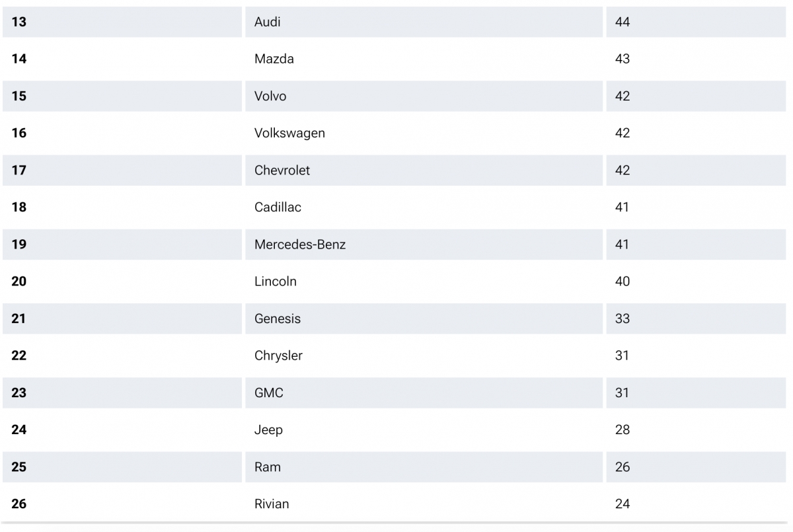The height and width of the screenshot is (532, 793).
Task: Click the Ram brand entry
Action: pos(268,467)
